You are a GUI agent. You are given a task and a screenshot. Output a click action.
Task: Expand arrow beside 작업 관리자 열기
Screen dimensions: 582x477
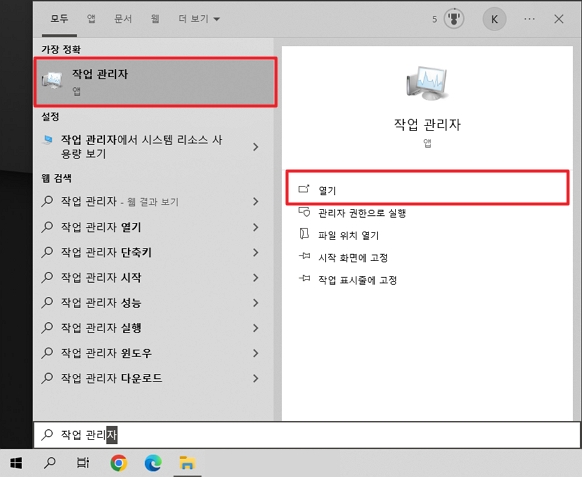pyautogui.click(x=256, y=227)
